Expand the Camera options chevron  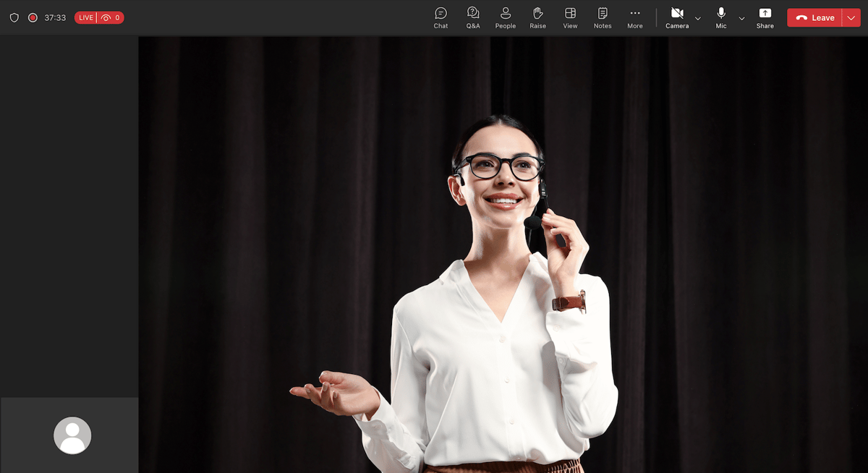click(698, 18)
